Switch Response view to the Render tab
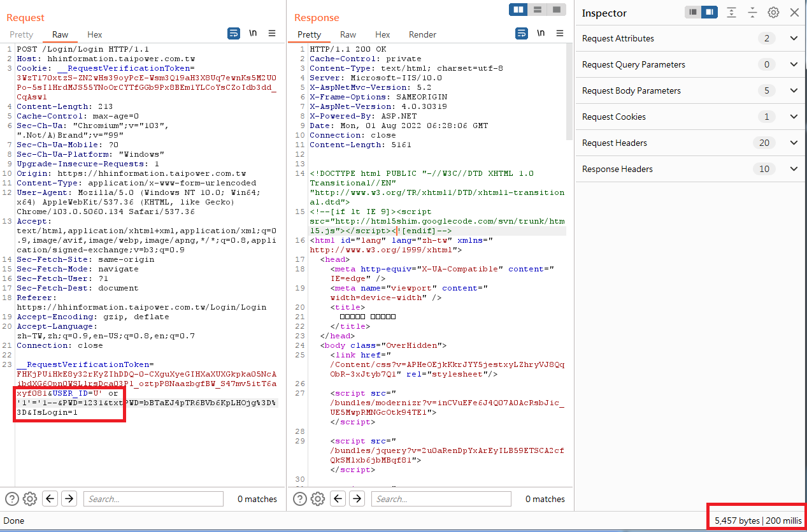The image size is (807, 532). tap(422, 34)
